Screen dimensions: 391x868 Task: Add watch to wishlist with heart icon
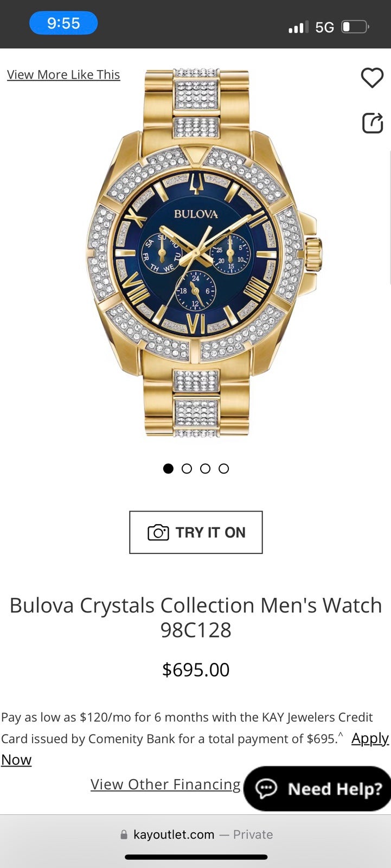[372, 78]
